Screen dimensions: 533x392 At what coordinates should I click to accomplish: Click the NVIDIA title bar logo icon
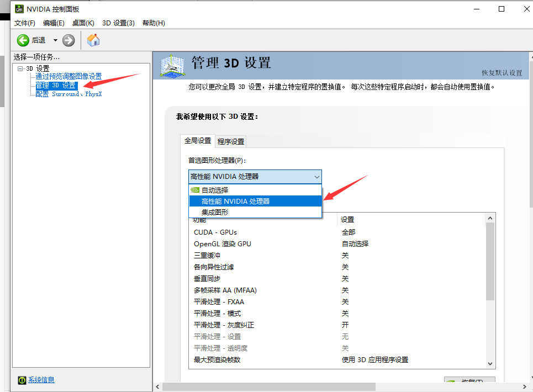click(19, 9)
